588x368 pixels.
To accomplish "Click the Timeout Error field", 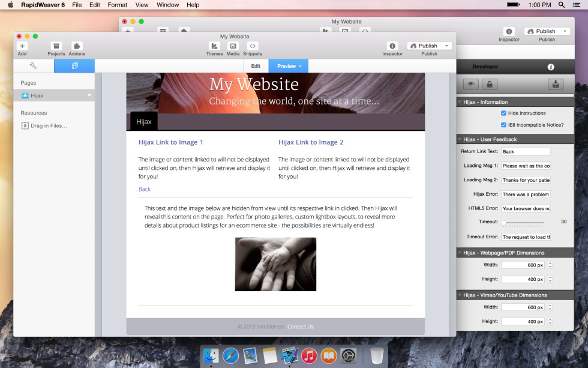I will tap(526, 237).
